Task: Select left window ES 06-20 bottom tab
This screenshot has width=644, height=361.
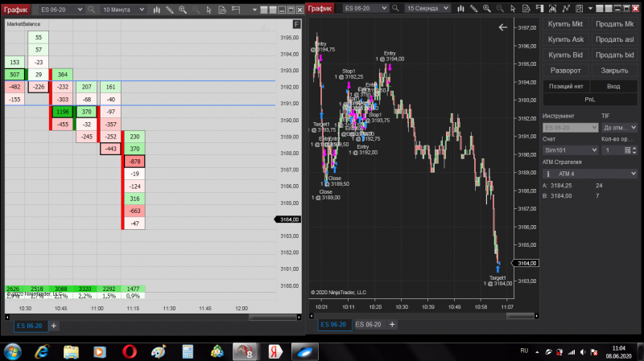Action: pos(30,326)
